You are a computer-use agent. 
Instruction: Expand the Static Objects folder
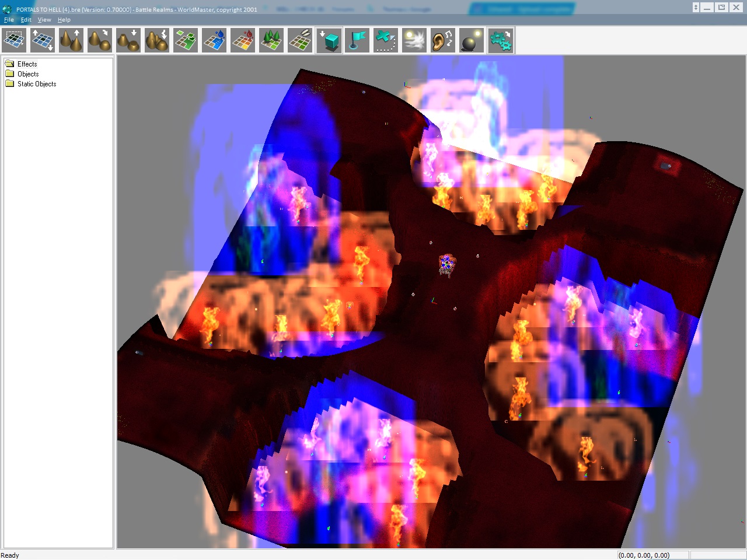(36, 84)
